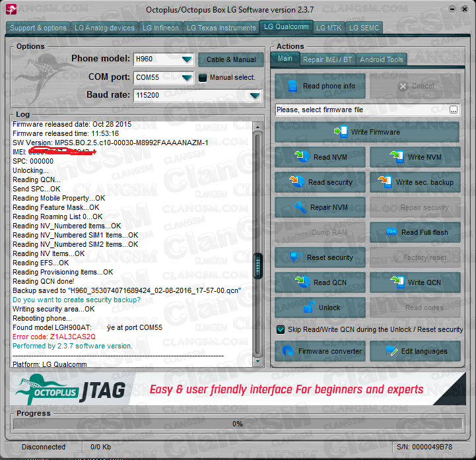The image size is (476, 460).
Task: Click the Cancel X icon
Action: 403,86
